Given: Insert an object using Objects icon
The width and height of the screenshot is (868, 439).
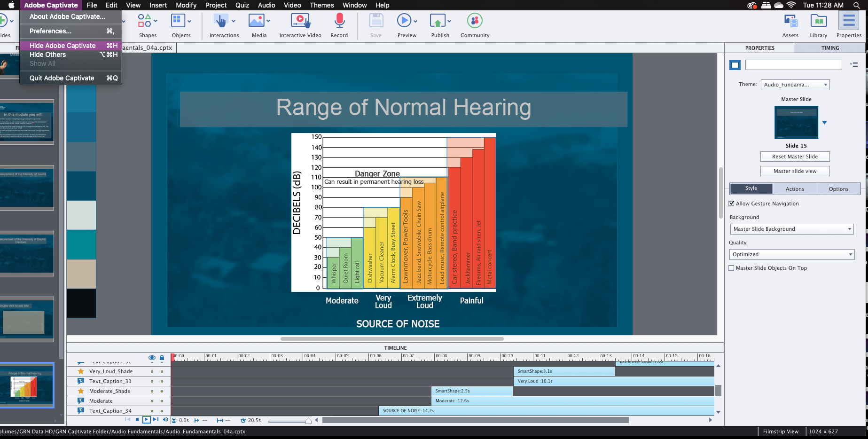Looking at the screenshot, I should click(x=178, y=21).
